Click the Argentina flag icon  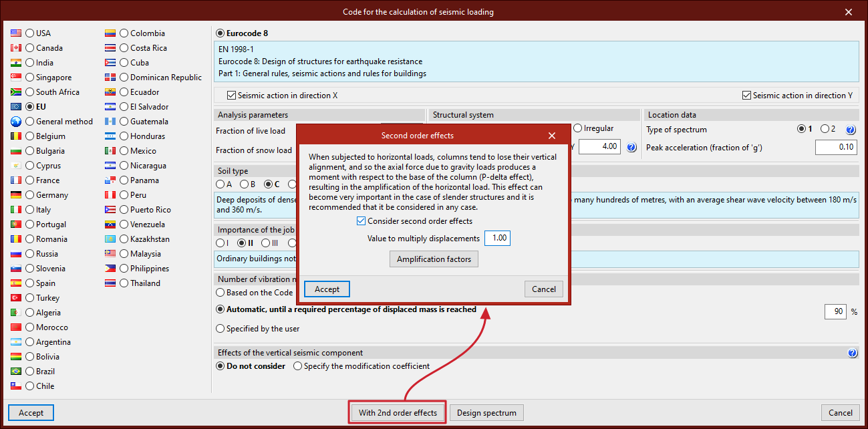click(16, 342)
